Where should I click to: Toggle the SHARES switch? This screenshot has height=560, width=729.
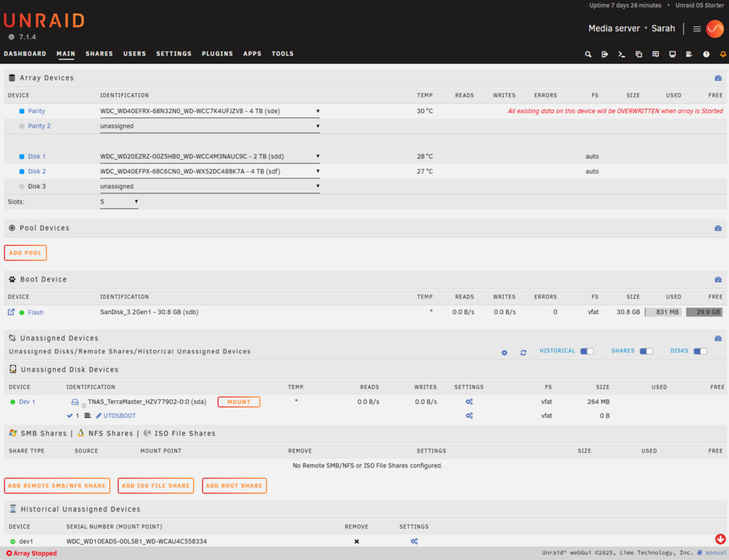pos(646,351)
